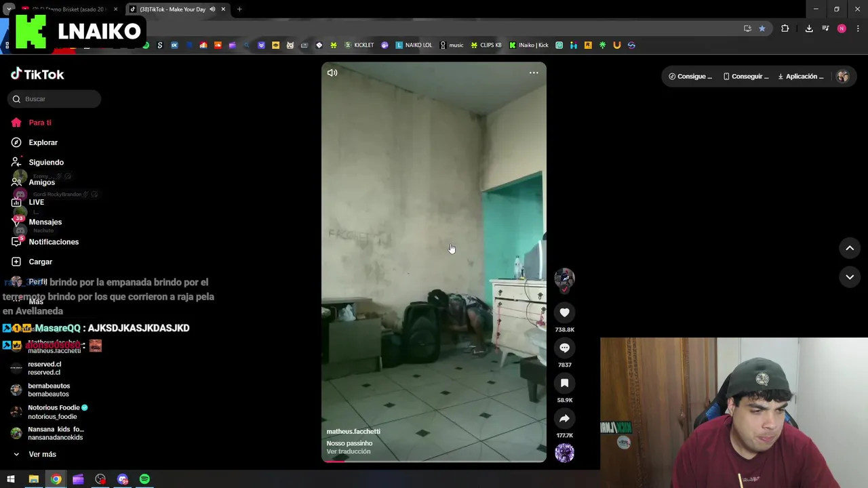868x488 pixels.
Task: Open matheus.facchetti profile from video caption
Action: [353, 432]
